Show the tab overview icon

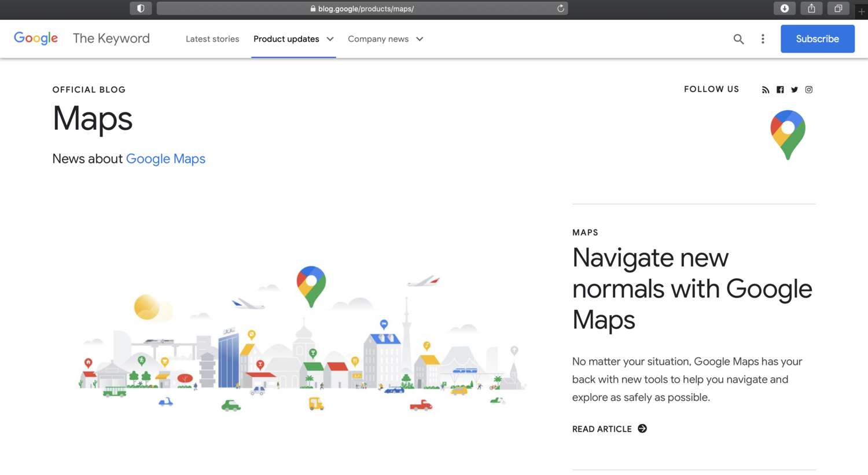pos(838,8)
